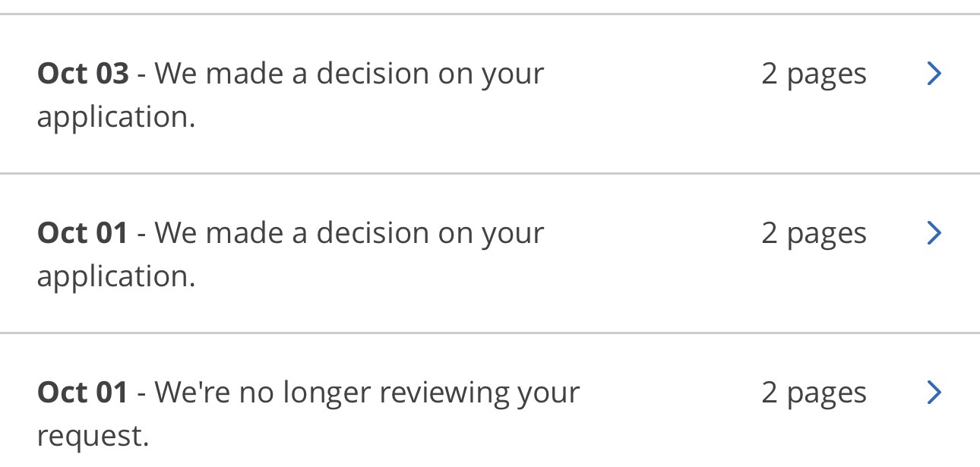Screen dimensions: 980x467
Task: Click the word "application." under Oct 03
Action: click(115, 117)
